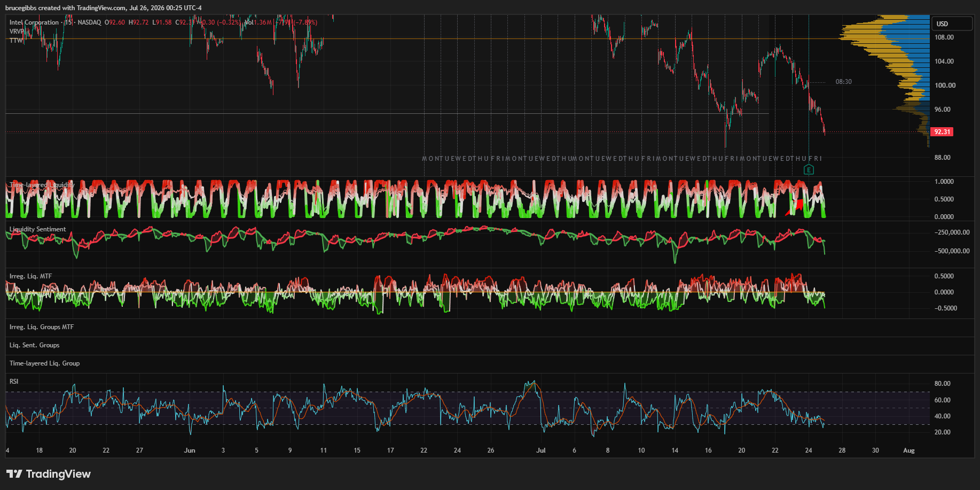The image size is (980, 490).
Task: Click the Jun label on the time axis
Action: [x=190, y=450]
